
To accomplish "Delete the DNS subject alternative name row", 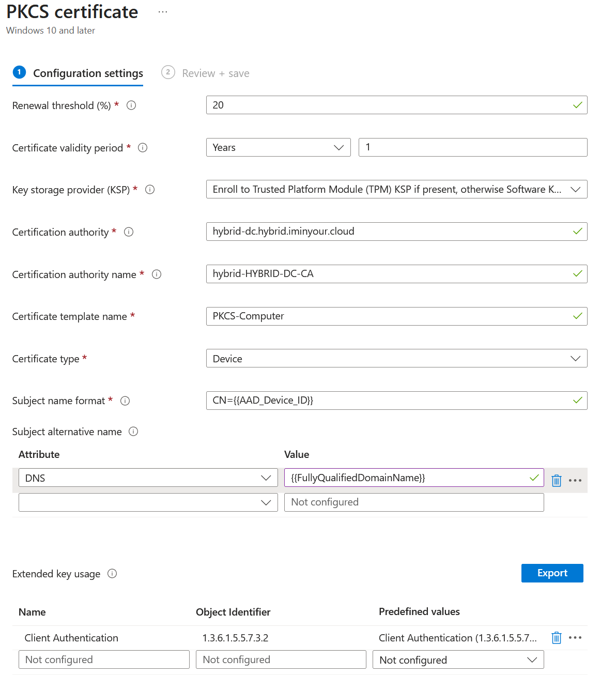I will (x=556, y=480).
